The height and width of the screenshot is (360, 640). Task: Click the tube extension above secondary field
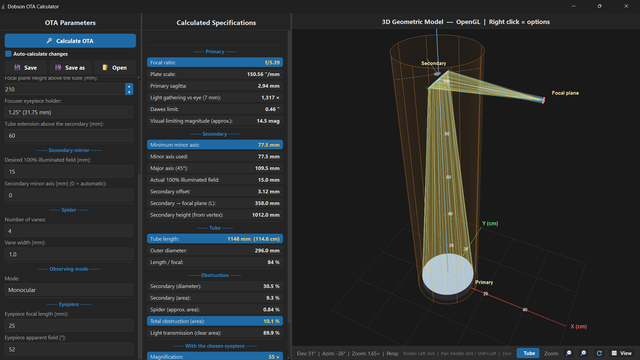69,136
